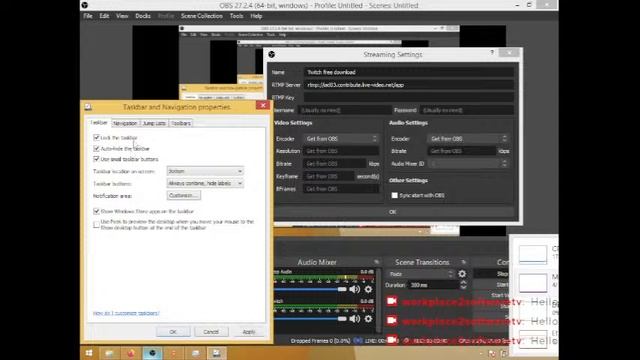Click the video Bitrate field
This screenshot has height=360, width=640.
coord(335,164)
